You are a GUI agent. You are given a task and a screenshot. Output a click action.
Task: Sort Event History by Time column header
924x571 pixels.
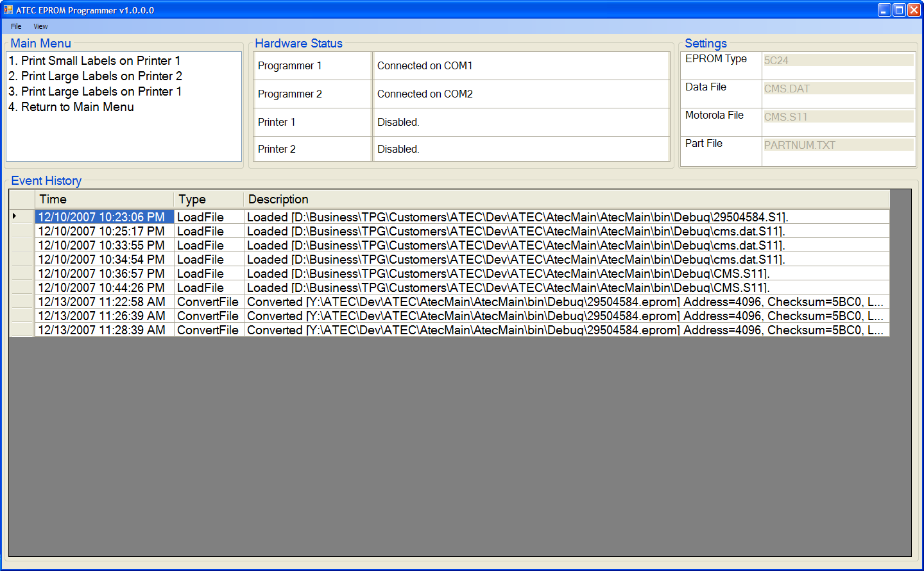click(104, 200)
